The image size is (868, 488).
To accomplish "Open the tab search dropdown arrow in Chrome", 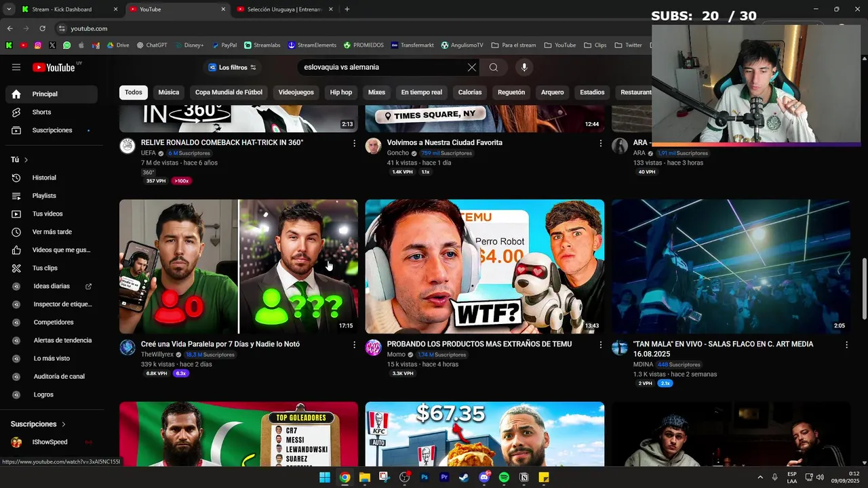I will (9, 9).
